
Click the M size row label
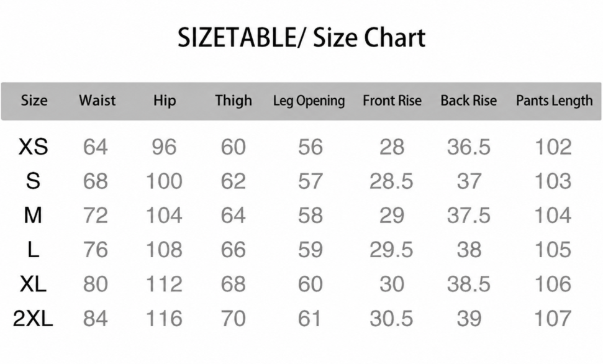coord(33,215)
